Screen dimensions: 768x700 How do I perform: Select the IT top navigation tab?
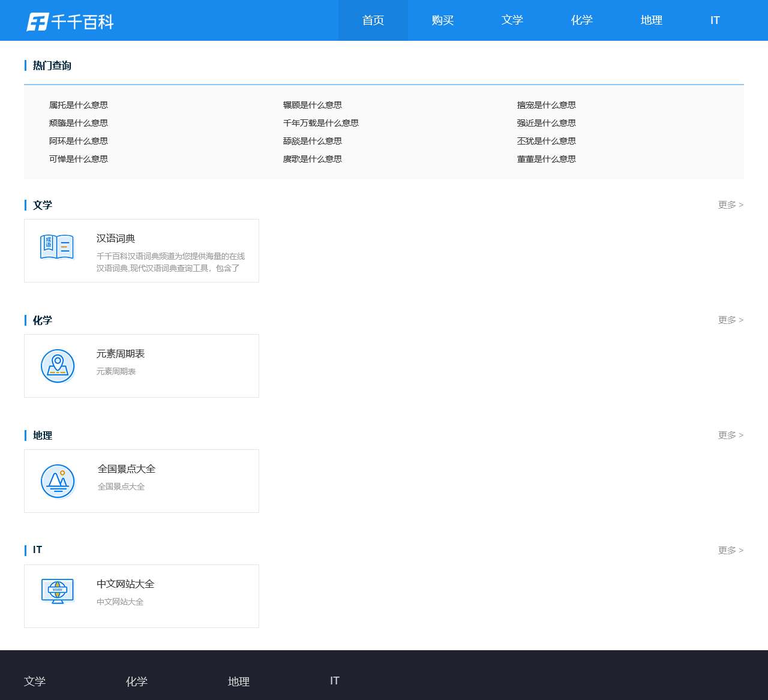[x=715, y=20]
